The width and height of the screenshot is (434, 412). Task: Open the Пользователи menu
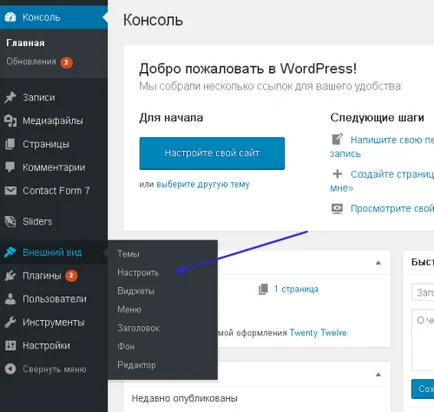(x=54, y=299)
